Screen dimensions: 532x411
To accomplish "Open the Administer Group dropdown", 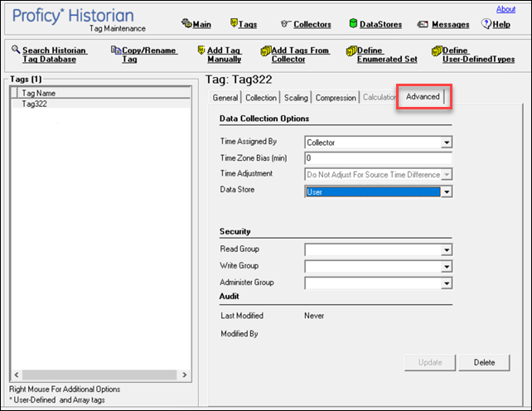I will pos(447,283).
